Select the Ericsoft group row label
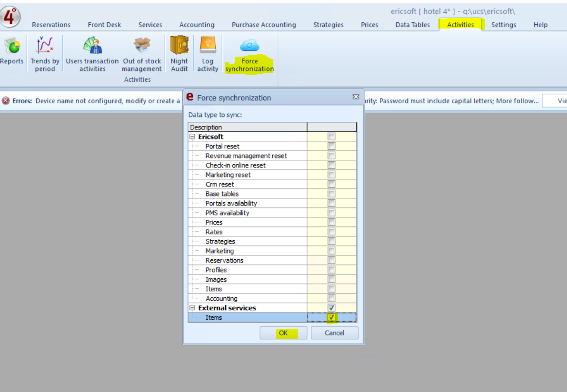 211,137
